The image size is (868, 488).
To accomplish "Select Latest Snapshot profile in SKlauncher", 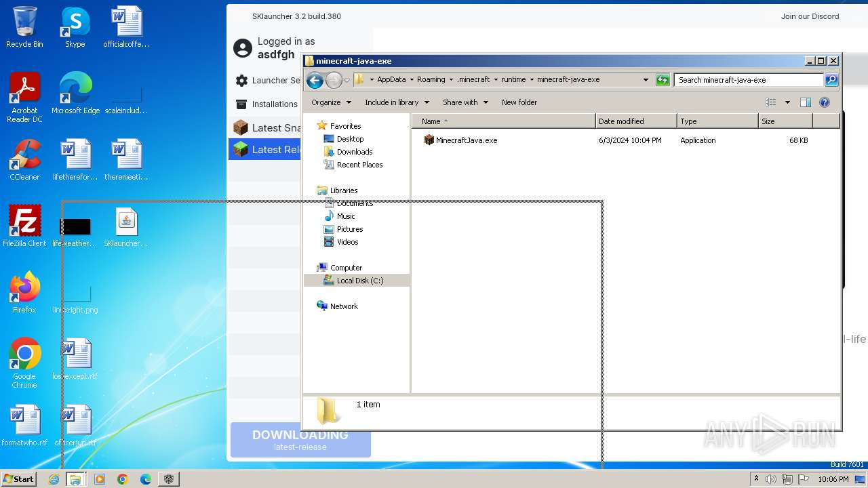I will tap(266, 127).
